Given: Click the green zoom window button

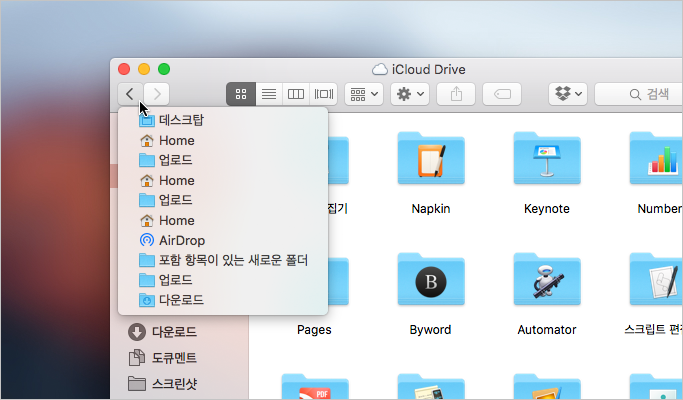Looking at the screenshot, I should [x=164, y=69].
